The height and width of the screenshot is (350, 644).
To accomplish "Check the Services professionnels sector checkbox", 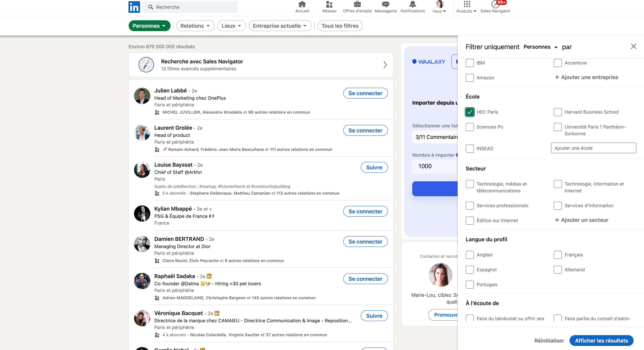I will (x=470, y=206).
